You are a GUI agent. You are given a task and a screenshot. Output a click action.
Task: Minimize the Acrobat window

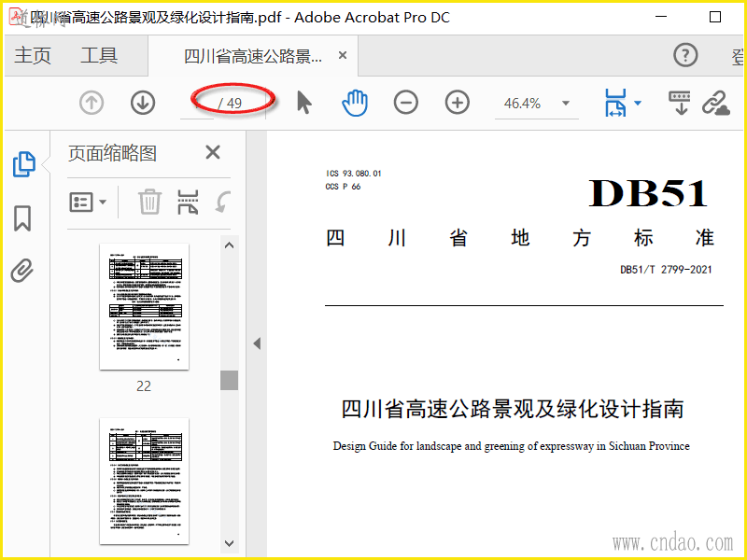click(x=661, y=17)
